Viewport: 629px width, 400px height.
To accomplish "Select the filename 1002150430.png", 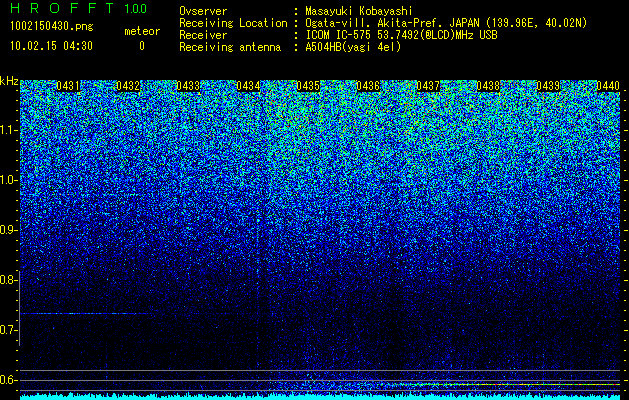I will pos(51,26).
